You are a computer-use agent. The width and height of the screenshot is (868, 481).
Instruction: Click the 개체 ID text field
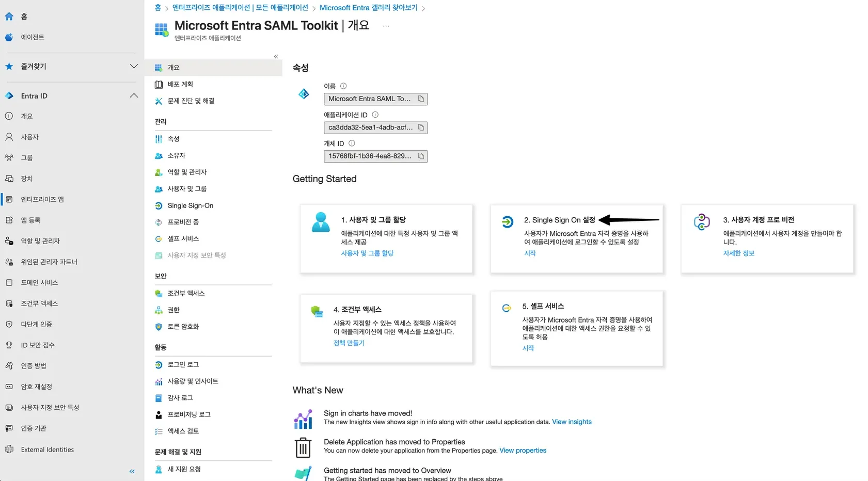[x=375, y=156]
